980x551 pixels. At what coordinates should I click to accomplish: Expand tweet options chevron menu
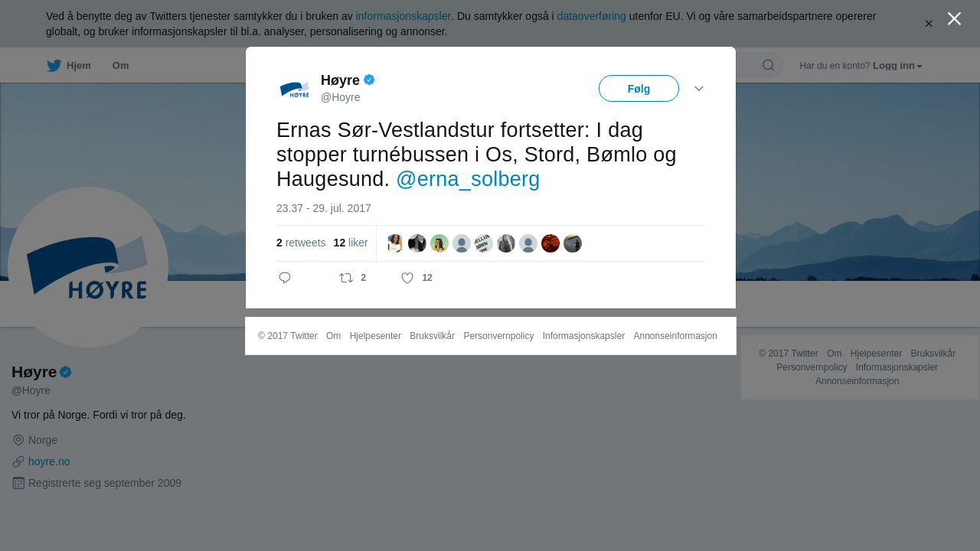pyautogui.click(x=699, y=89)
